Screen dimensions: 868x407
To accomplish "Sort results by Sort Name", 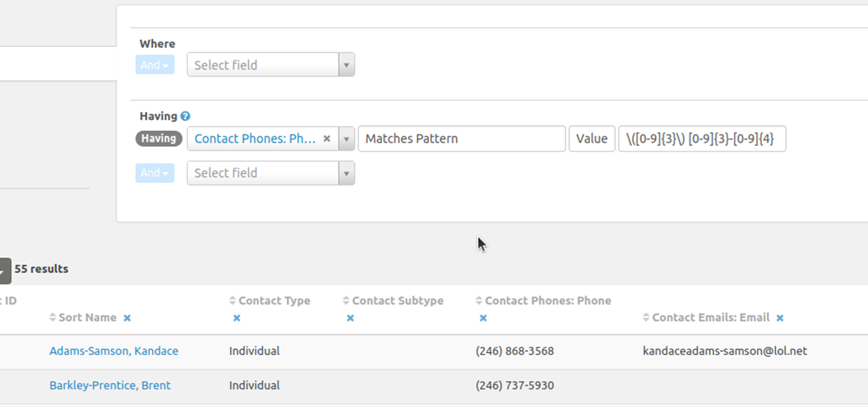I will 53,318.
